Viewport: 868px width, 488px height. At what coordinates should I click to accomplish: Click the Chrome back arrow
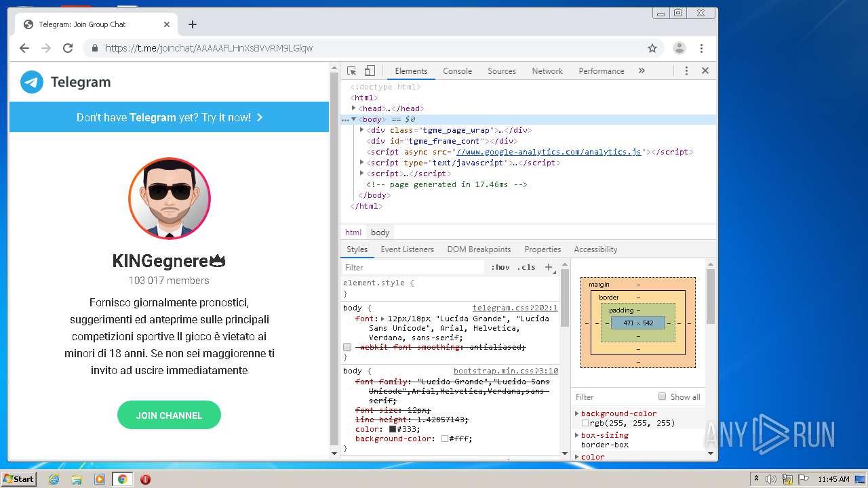point(24,48)
